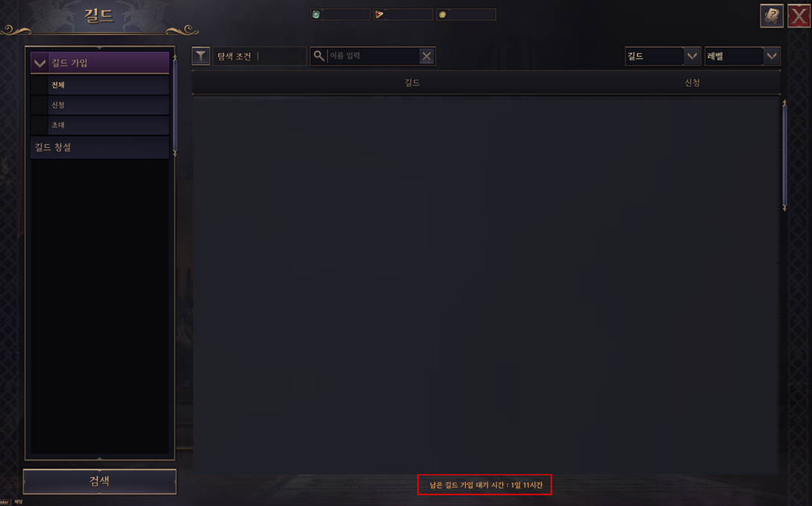Viewport: 812px width, 506px height.
Task: Open the search filter conditions funnel icon
Action: pyautogui.click(x=201, y=56)
